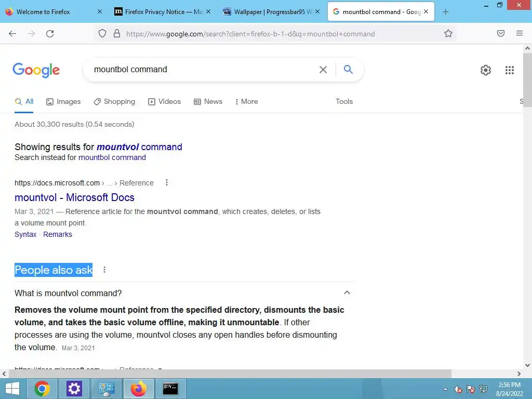Select the All search filter

24,101
